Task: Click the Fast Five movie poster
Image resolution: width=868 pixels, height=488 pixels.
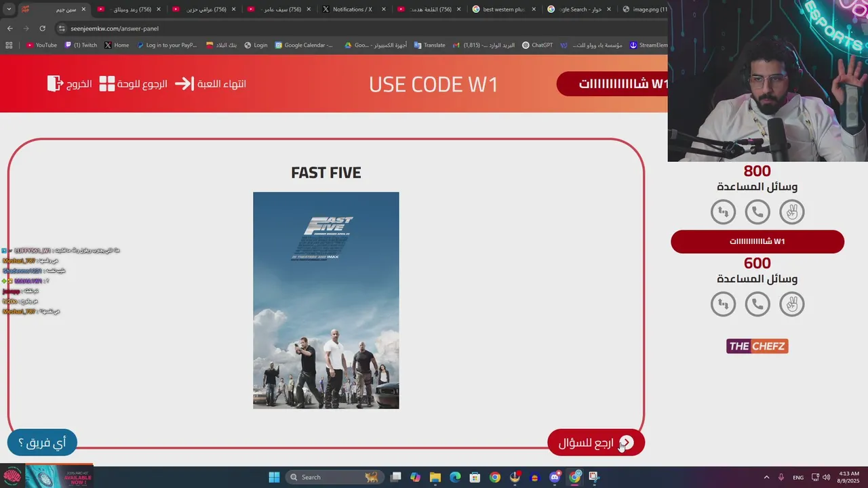Action: 326,300
